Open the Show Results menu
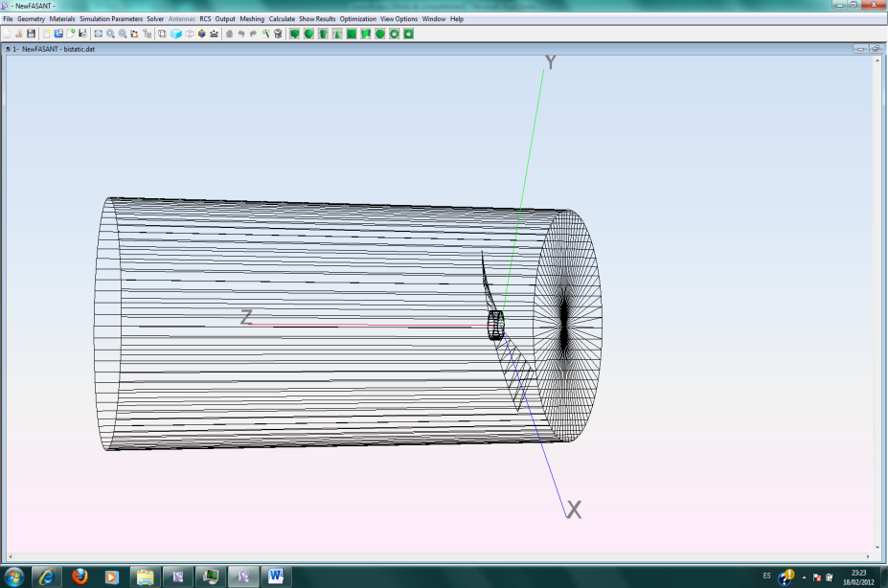Viewport: 888px width, 588px height. pyautogui.click(x=317, y=19)
